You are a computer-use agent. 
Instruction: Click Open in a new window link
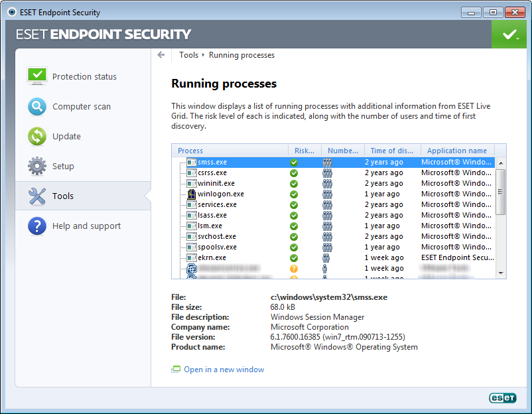224,370
